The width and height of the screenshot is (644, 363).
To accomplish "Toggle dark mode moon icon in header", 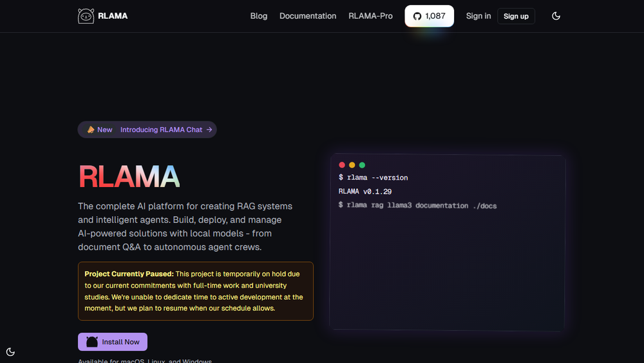I will (x=556, y=16).
